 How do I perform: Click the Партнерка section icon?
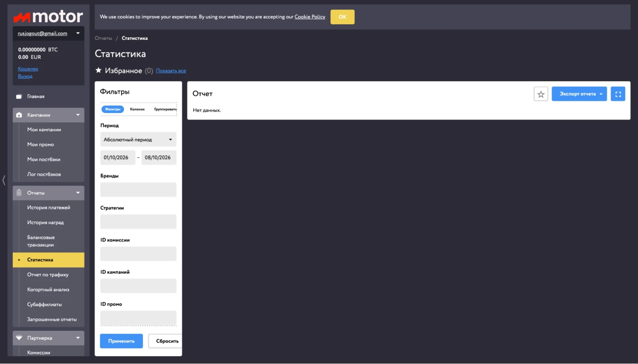19,338
